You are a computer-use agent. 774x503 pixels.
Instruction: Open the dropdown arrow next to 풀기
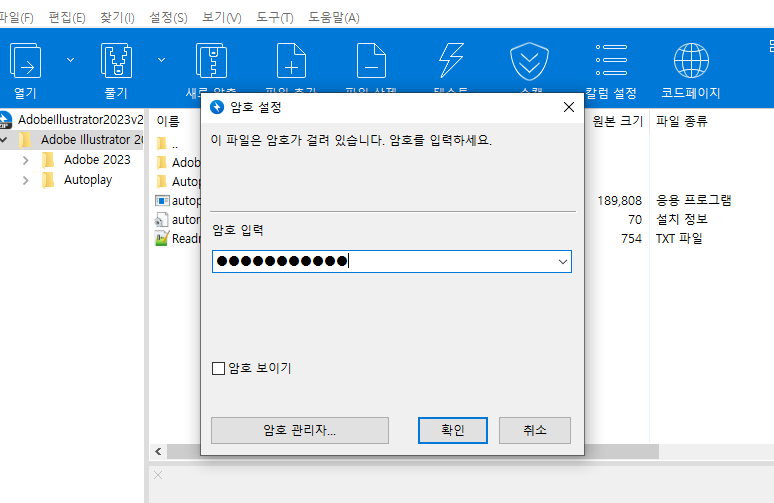tap(161, 60)
